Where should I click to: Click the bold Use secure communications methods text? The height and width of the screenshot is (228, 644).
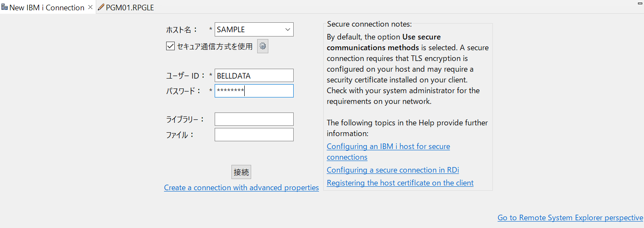click(384, 42)
